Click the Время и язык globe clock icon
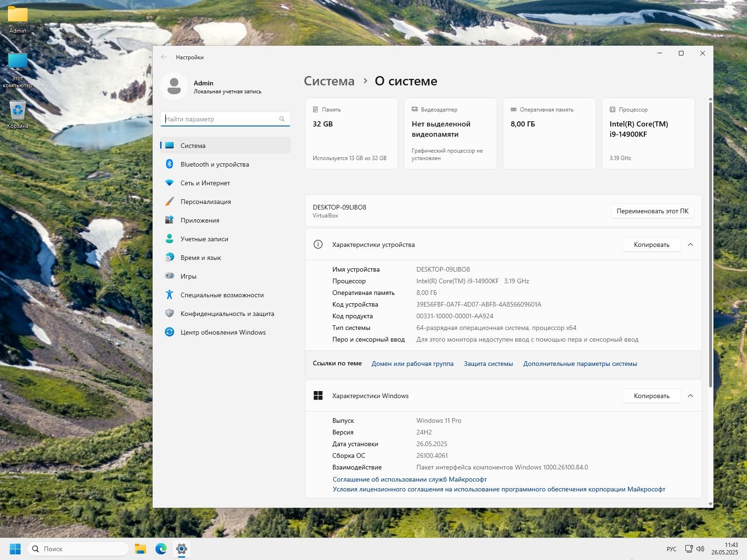 tap(169, 258)
